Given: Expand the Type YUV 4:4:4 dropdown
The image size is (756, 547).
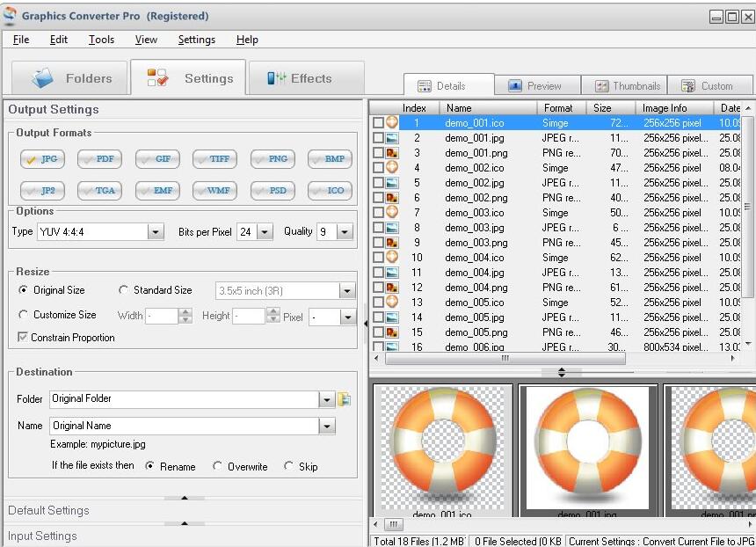Looking at the screenshot, I should tap(156, 232).
